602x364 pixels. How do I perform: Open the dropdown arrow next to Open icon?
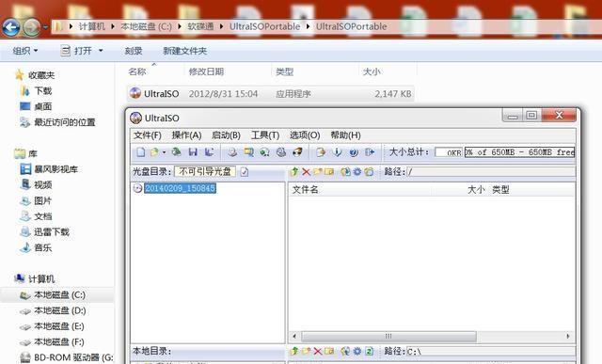pos(164,152)
